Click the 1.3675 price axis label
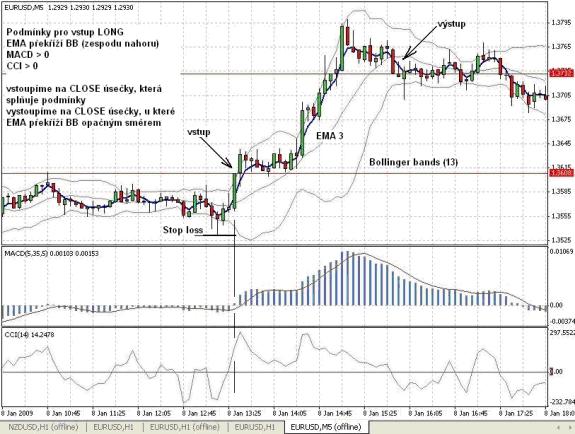The height and width of the screenshot is (434, 575). click(x=561, y=119)
